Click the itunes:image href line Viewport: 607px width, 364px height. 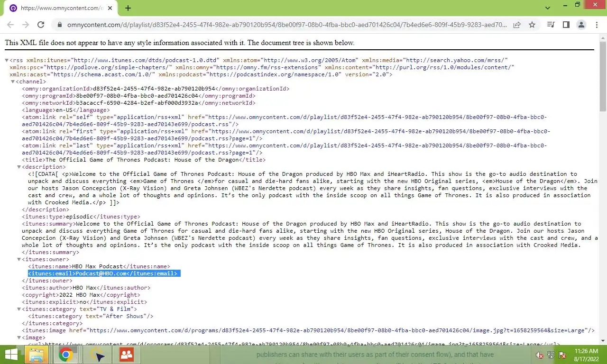[x=308, y=330]
